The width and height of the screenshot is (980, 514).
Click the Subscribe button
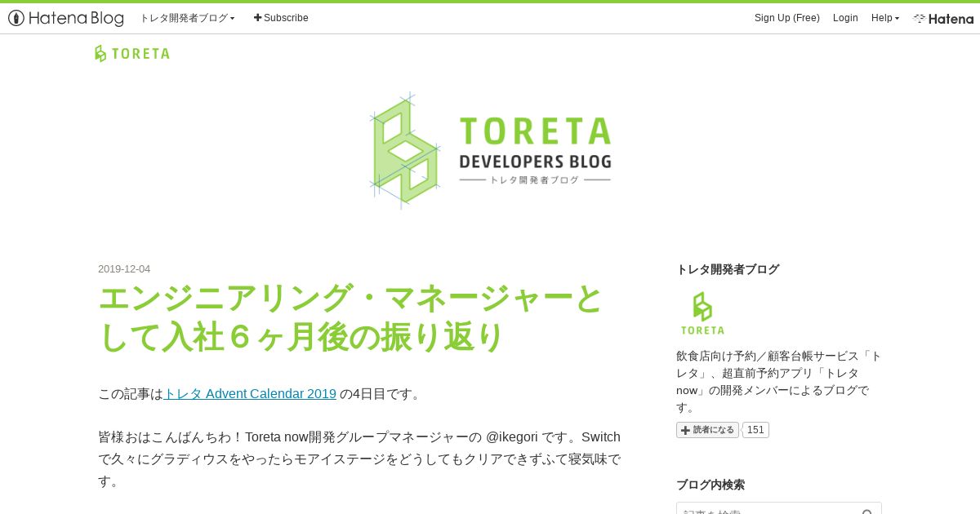click(281, 18)
